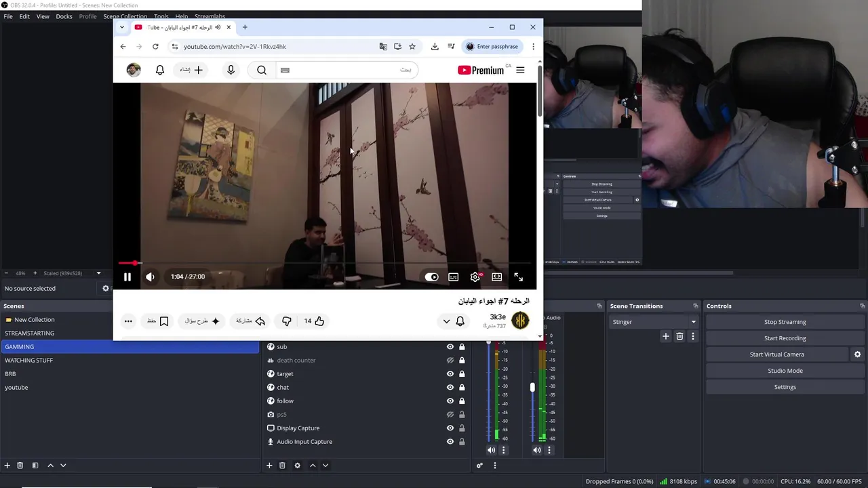Open subscription notification bell dropdown
Screen dimensions: 868x488
[454, 321]
